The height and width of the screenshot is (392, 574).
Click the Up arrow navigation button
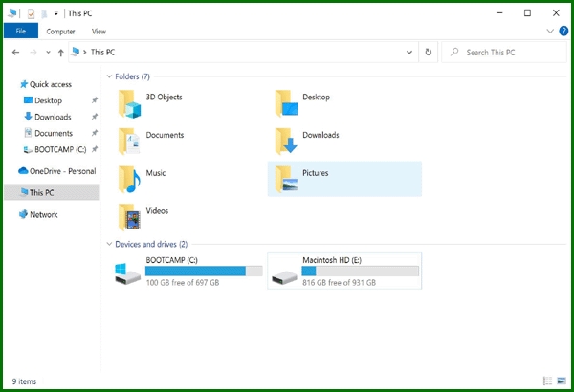click(x=61, y=53)
